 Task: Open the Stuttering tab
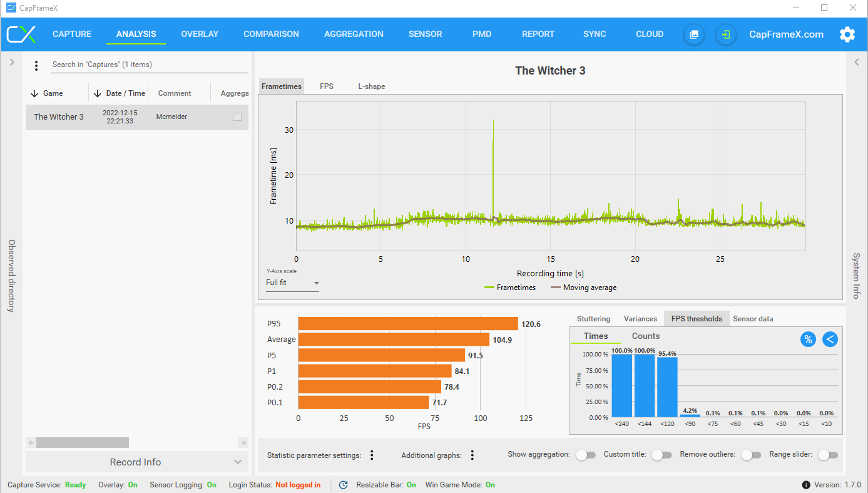click(x=593, y=319)
